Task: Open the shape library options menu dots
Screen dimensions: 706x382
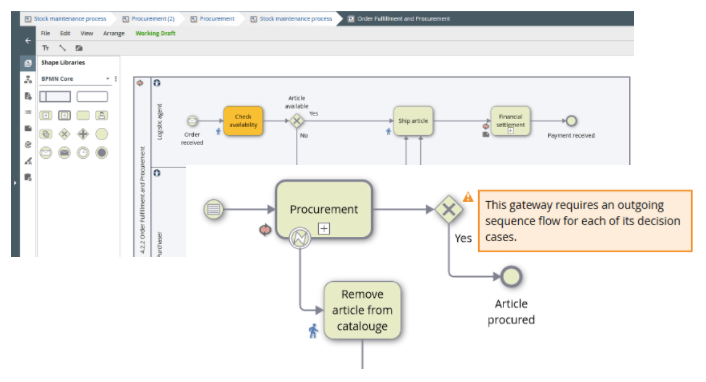Action: click(116, 79)
